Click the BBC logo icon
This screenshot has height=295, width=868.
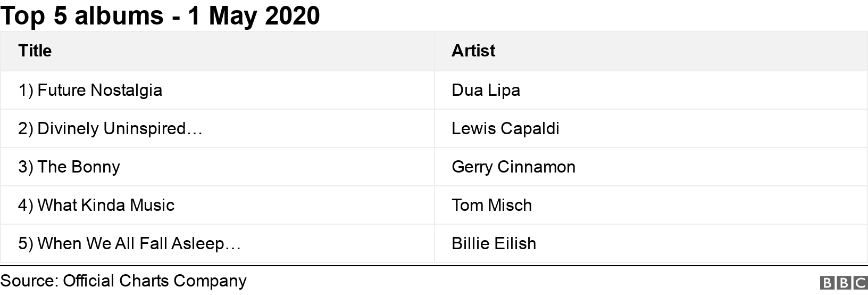click(844, 282)
